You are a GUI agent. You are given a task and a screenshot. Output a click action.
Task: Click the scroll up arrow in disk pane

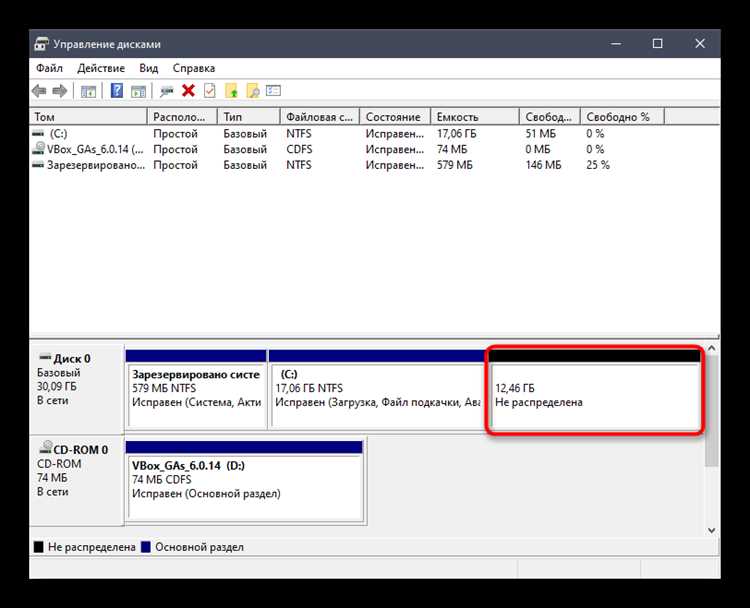click(712, 349)
